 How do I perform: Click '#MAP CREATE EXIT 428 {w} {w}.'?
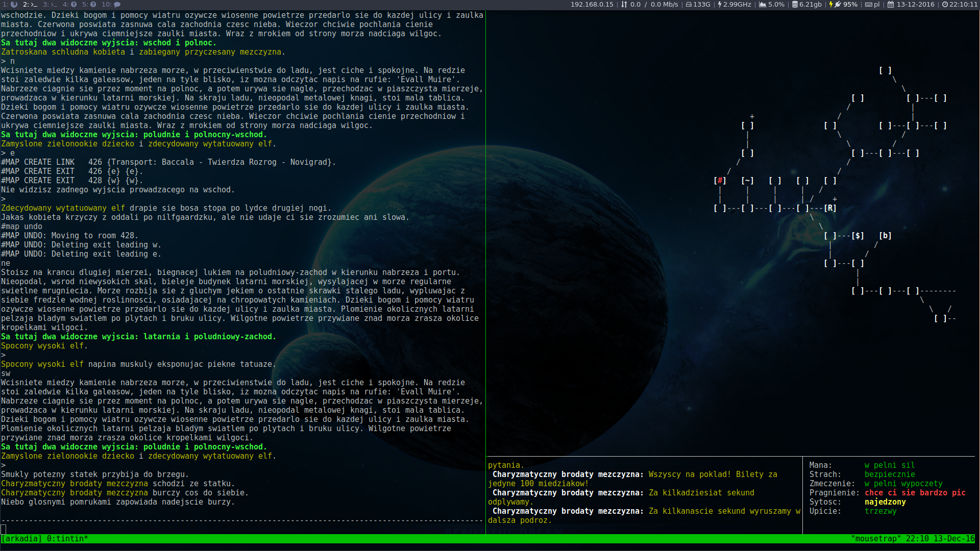[72, 181]
